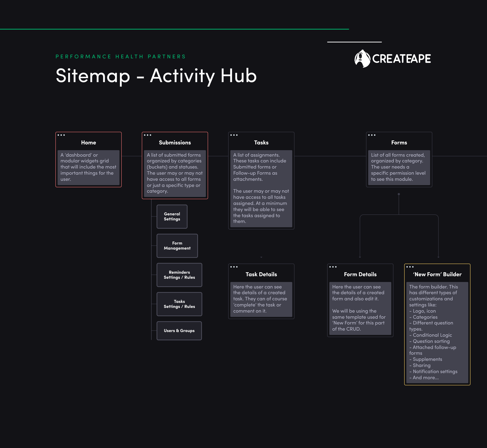Viewport: 487px width, 448px height.
Task: Click the '– Logo, icon' list line
Action: point(422,311)
